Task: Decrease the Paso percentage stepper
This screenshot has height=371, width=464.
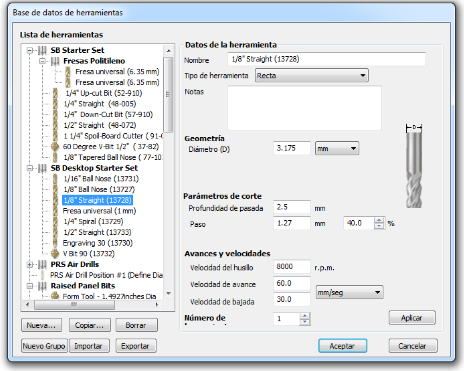Action: click(x=379, y=226)
